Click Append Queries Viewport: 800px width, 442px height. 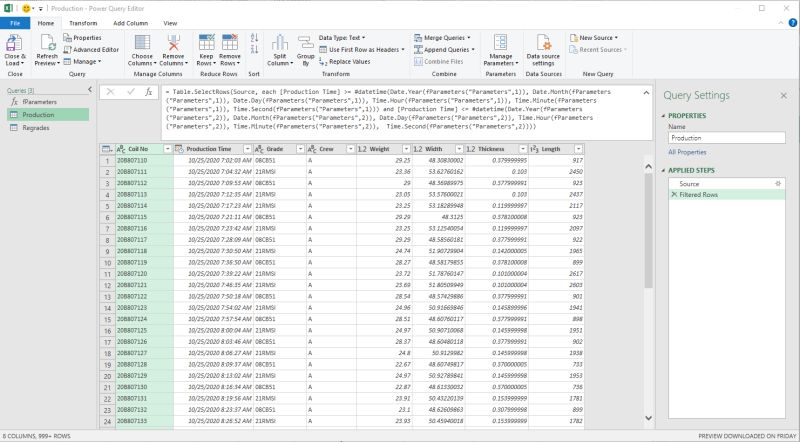pos(444,50)
